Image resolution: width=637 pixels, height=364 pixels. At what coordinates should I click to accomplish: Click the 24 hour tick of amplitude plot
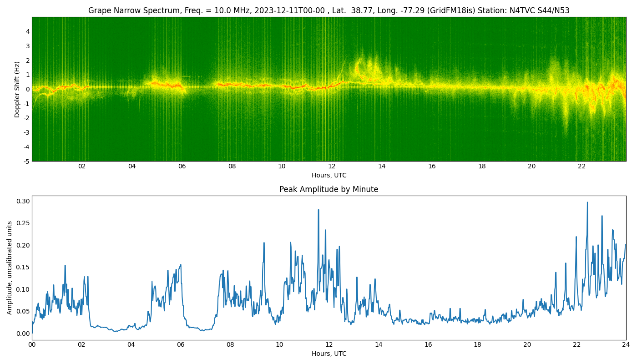coord(626,344)
